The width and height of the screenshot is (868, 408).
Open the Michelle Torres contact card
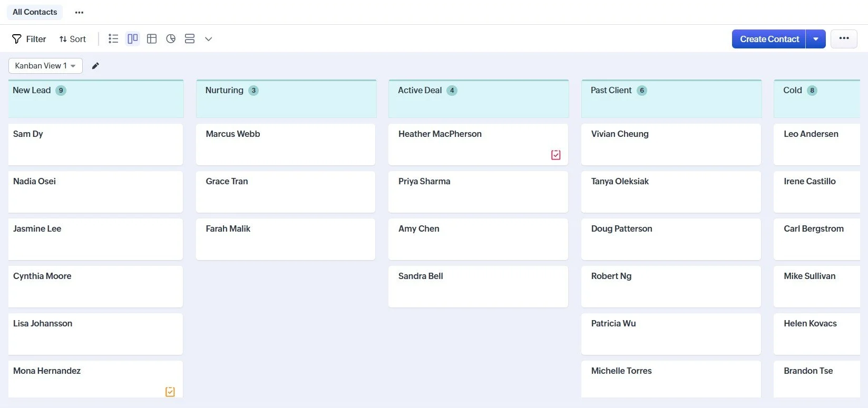pos(671,380)
